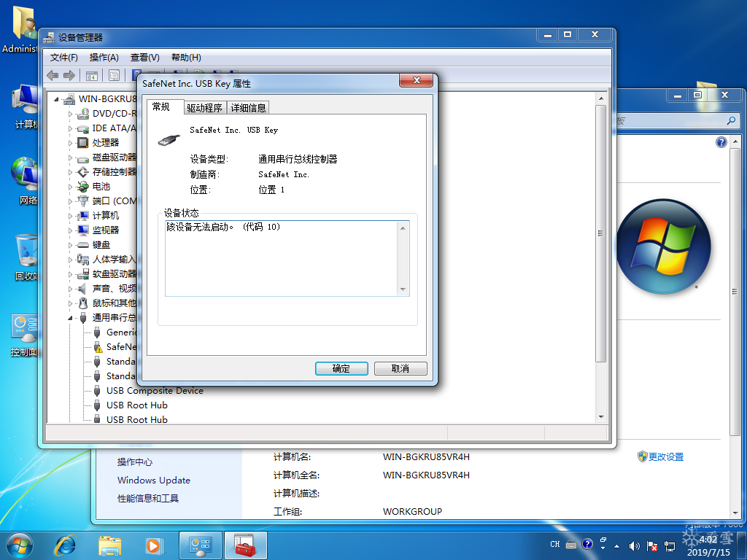Open the 操作(A) menu
Viewport: 747px width, 560px height.
tap(104, 58)
